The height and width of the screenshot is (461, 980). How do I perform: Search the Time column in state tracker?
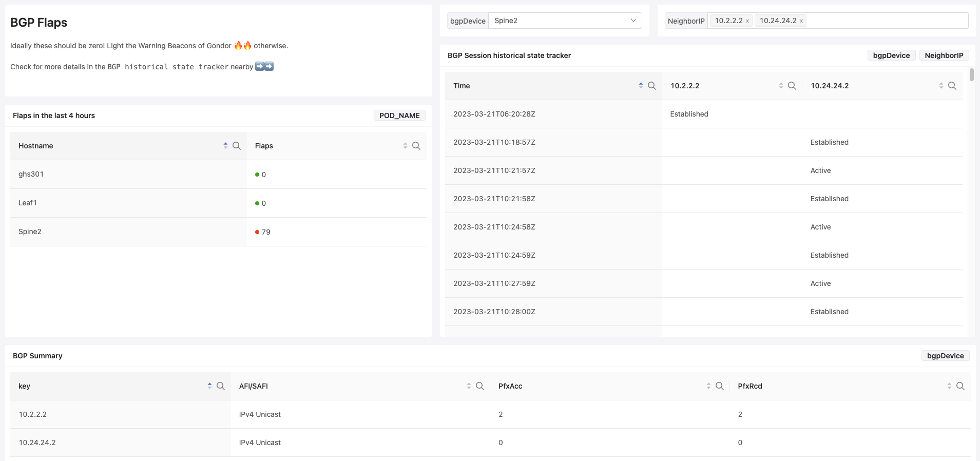click(x=652, y=86)
